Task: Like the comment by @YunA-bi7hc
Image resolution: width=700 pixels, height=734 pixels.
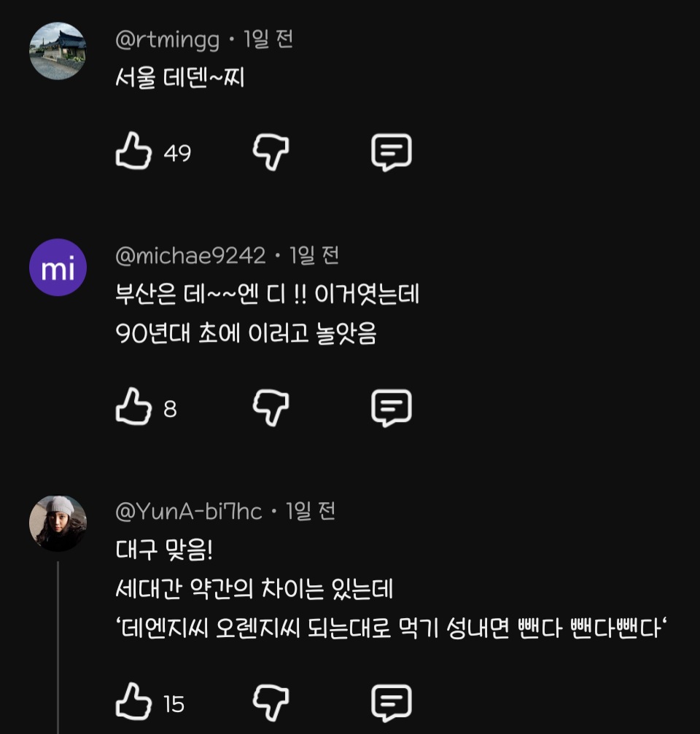Action: click(133, 703)
